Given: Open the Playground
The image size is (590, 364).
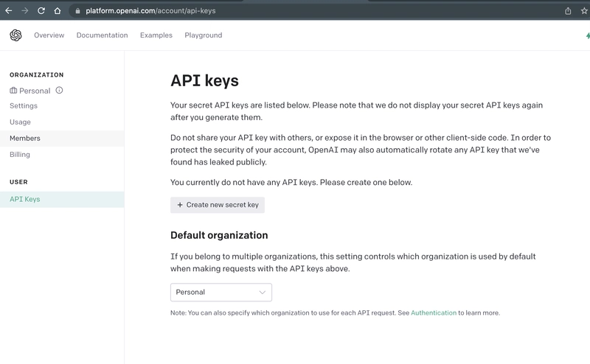Looking at the screenshot, I should [204, 35].
